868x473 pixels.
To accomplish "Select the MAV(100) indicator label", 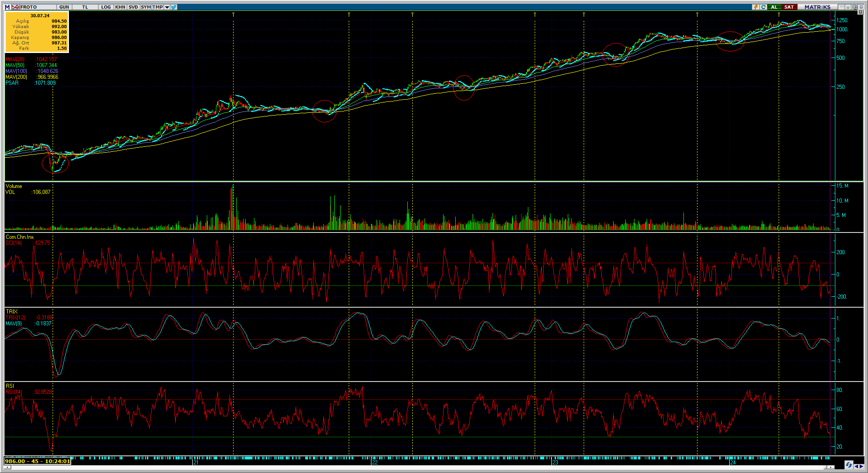I will tap(16, 71).
